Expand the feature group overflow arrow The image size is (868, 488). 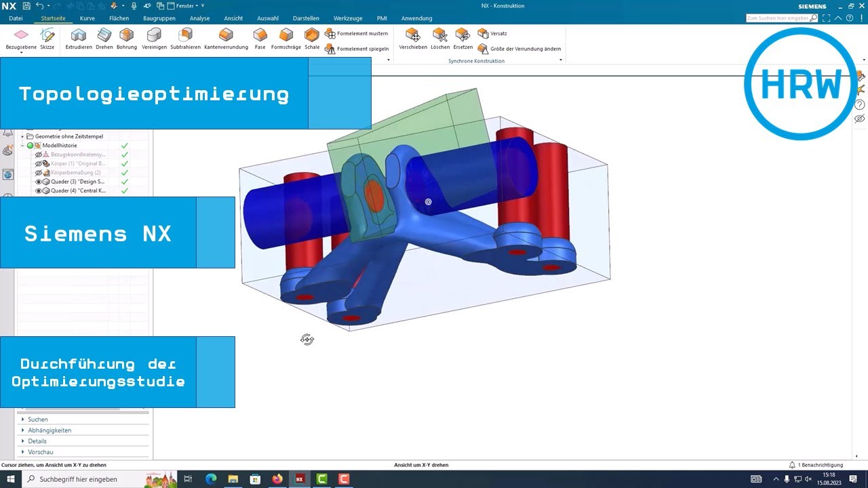click(x=389, y=60)
